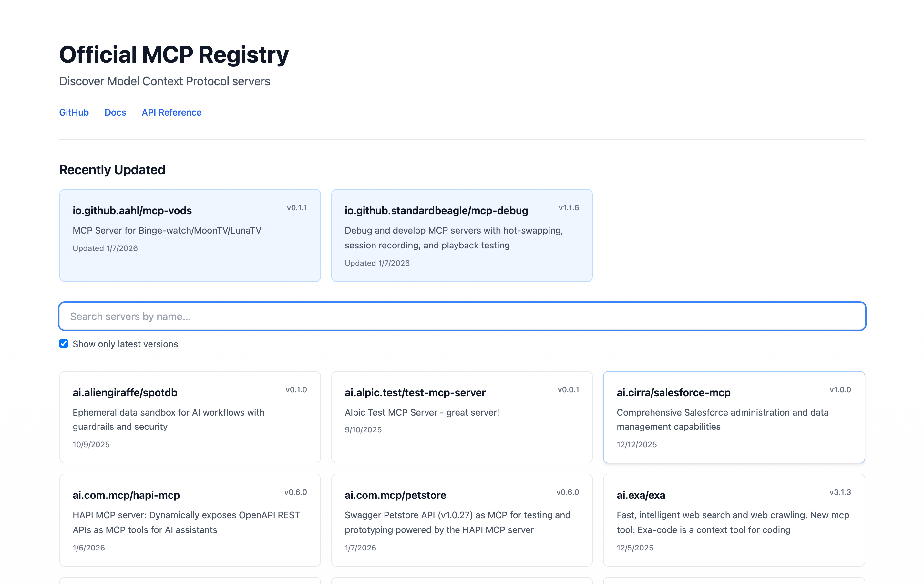This screenshot has height=584, width=924.
Task: Open the ai.com.mcp/hapi-mcp server card
Action: coord(190,519)
